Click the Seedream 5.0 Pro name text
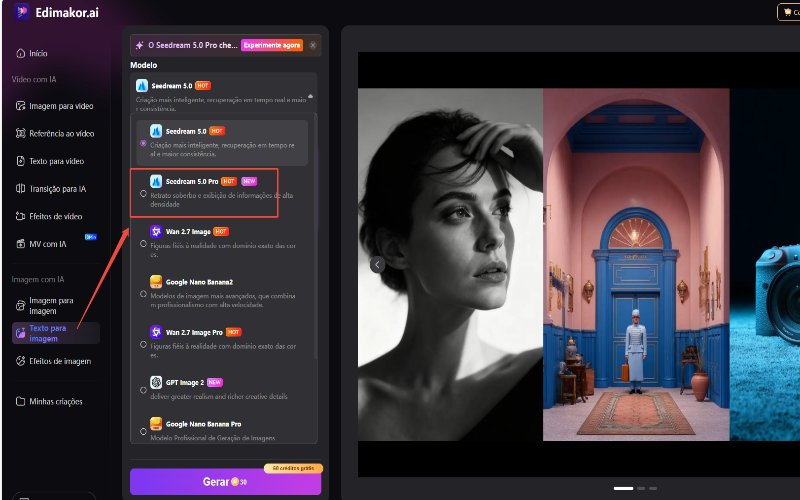800x500 pixels. pyautogui.click(x=192, y=181)
